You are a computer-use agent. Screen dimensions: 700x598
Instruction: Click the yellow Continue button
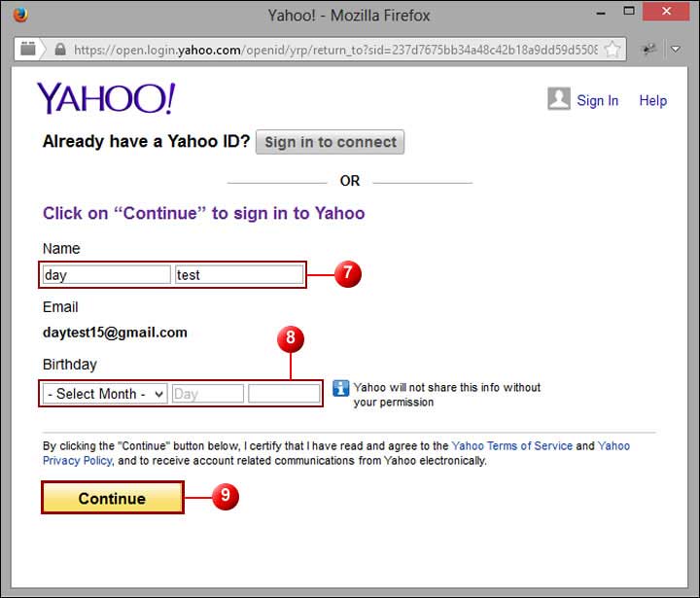pyautogui.click(x=113, y=498)
